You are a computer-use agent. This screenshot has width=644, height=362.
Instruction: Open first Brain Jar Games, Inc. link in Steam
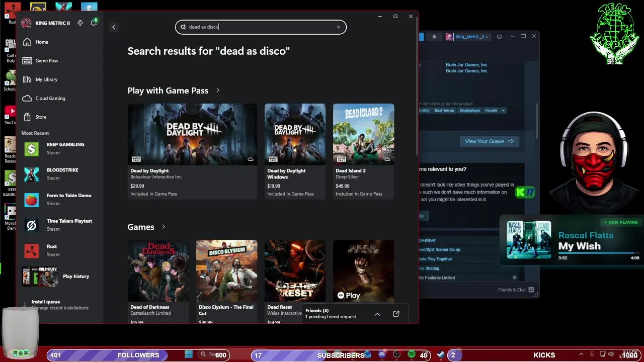466,65
